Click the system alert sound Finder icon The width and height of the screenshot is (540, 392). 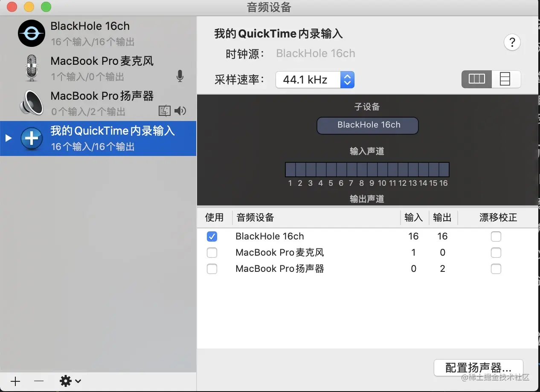click(x=165, y=111)
